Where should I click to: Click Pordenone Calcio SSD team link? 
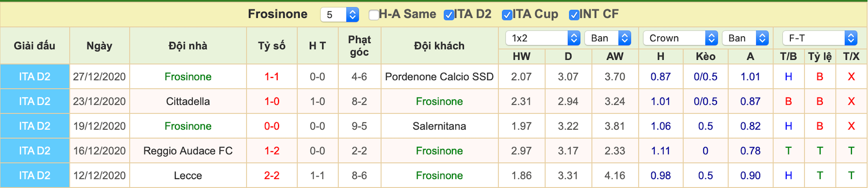(439, 77)
